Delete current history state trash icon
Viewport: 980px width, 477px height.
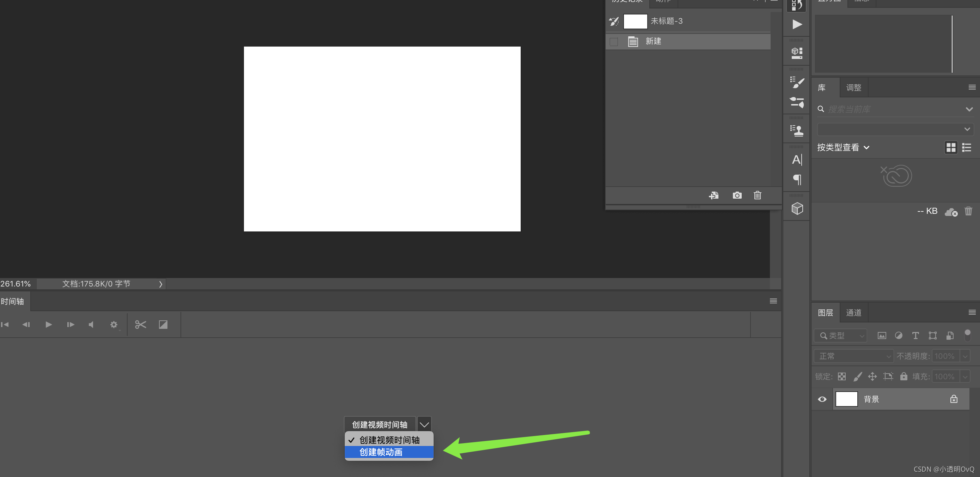[x=758, y=195]
